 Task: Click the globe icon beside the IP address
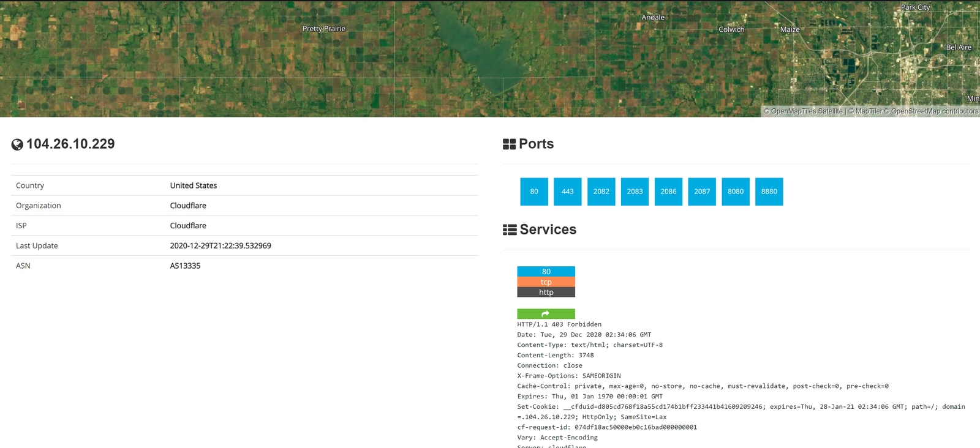point(17,144)
